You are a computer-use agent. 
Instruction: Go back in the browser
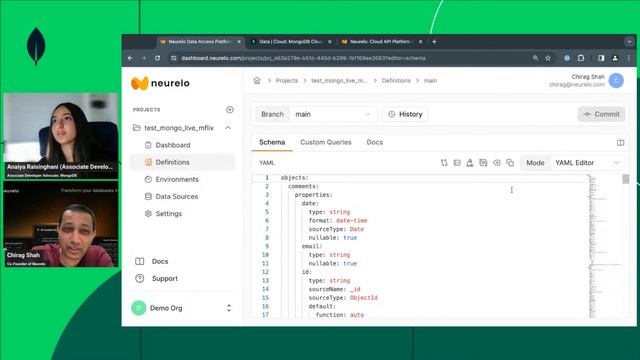coord(131,58)
